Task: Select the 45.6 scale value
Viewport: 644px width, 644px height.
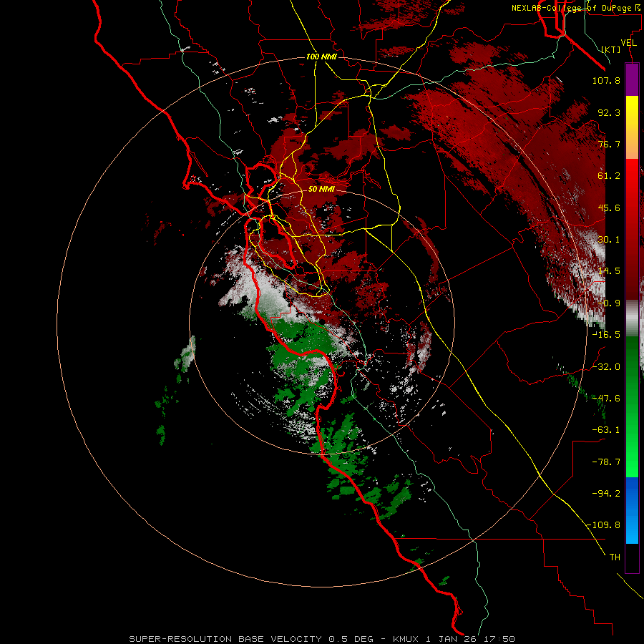Action: pyautogui.click(x=609, y=208)
